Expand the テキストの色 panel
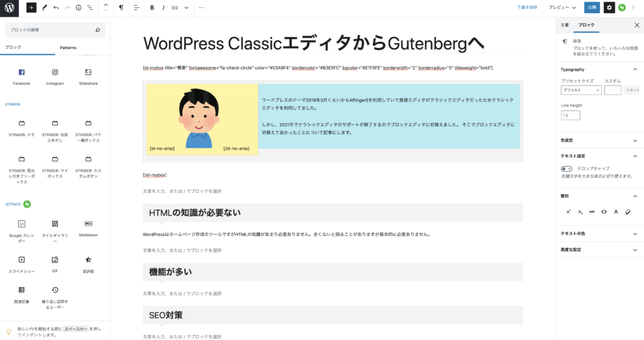 point(599,234)
